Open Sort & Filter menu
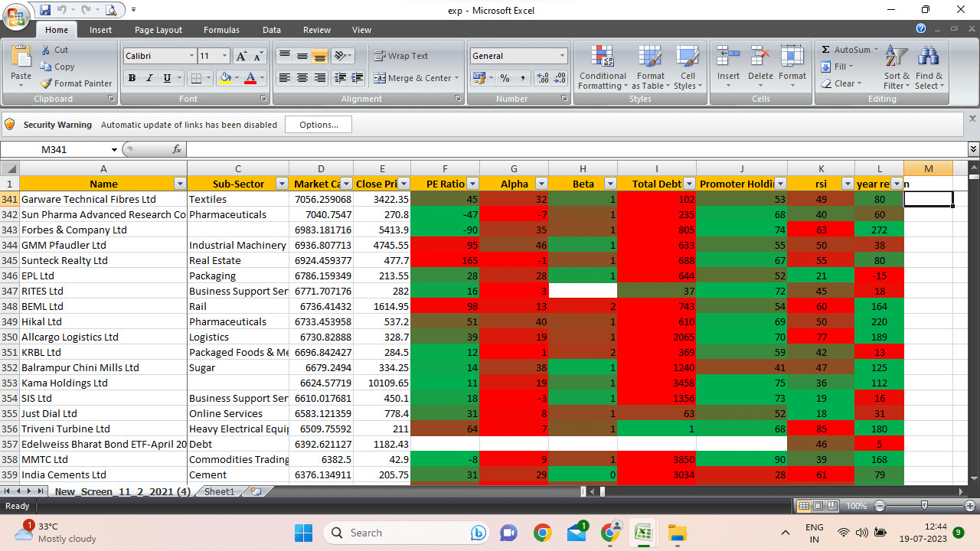This screenshot has height=551, width=980. pos(897,67)
